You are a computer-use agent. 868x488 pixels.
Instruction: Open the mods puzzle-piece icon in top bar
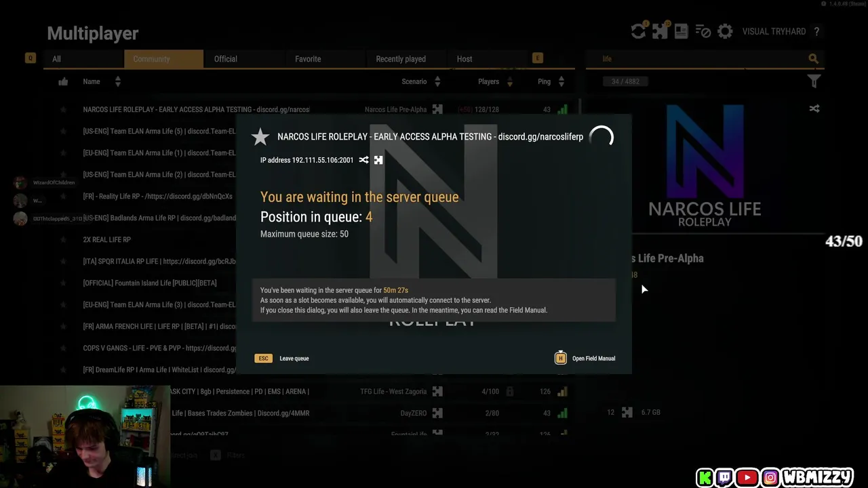pos(660,31)
